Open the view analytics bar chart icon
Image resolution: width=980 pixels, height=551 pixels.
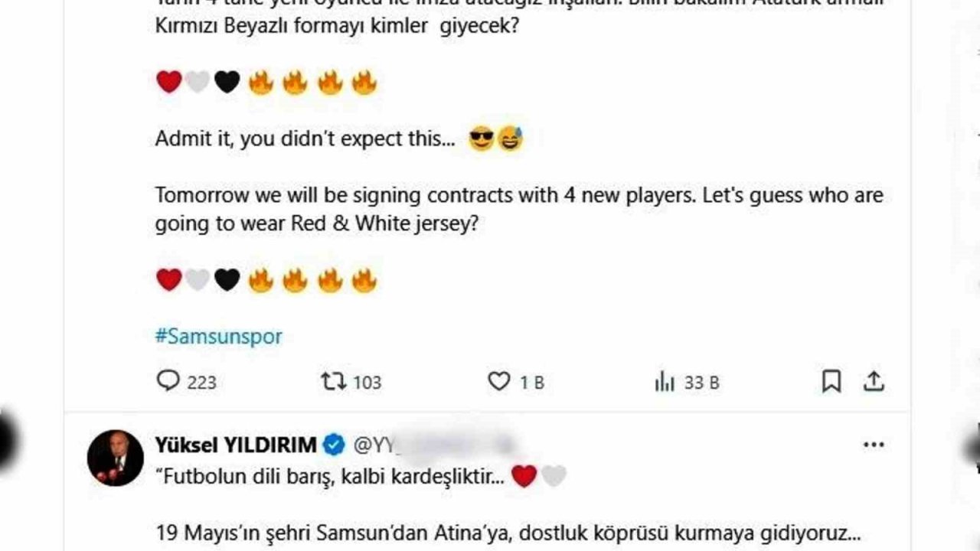point(665,381)
